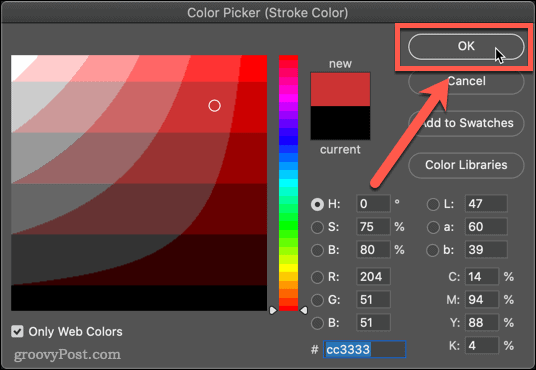Screen dimensions: 536x370
Task: Select the H hue radio button
Action: tap(317, 204)
